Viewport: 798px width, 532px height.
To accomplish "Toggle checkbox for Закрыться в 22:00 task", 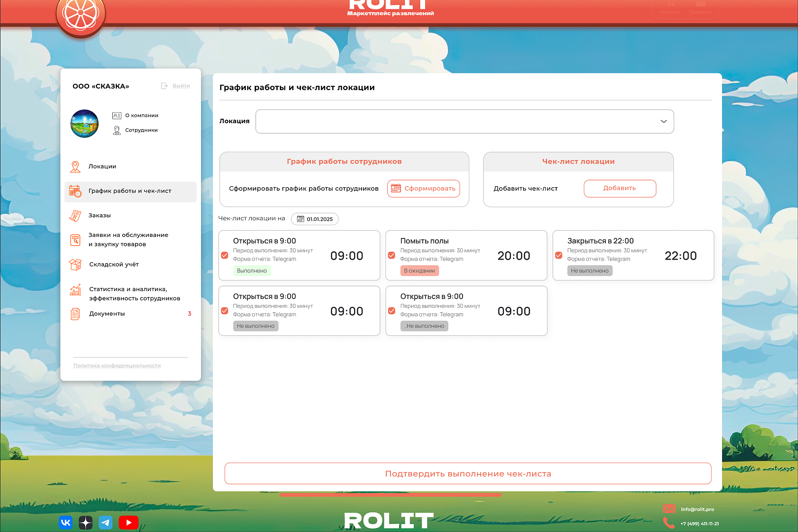I will click(559, 255).
